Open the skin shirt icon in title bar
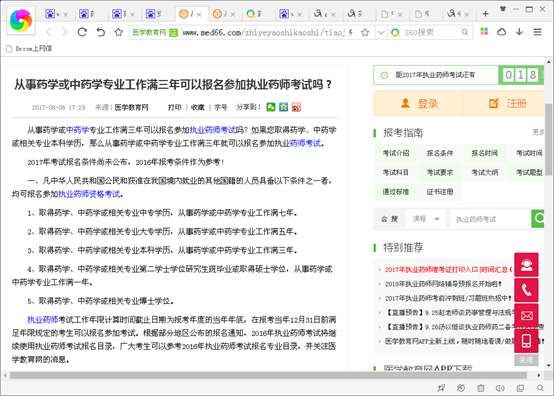Viewport: 554px width, 396px height. pos(503,9)
